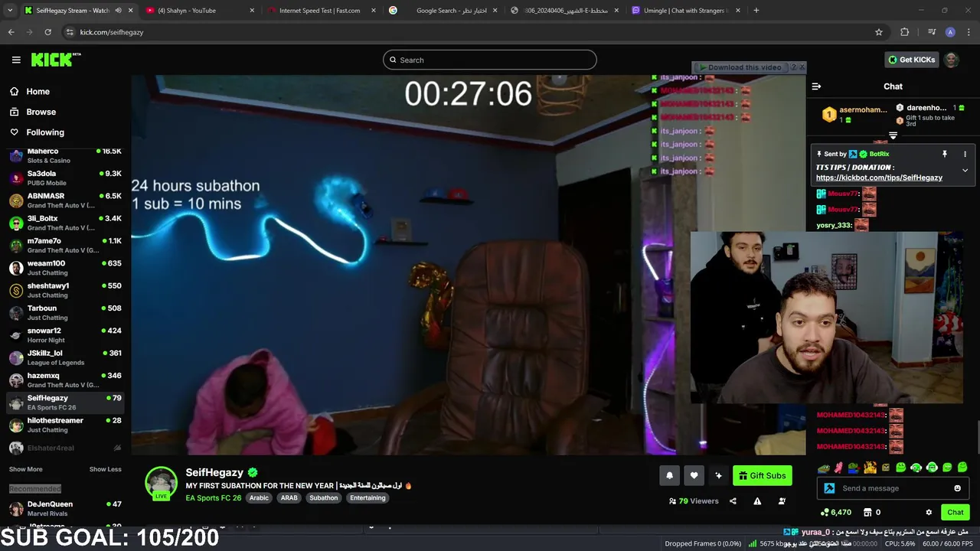Select the green headphones emote
Screen dimensions: 980x551
[932, 468]
